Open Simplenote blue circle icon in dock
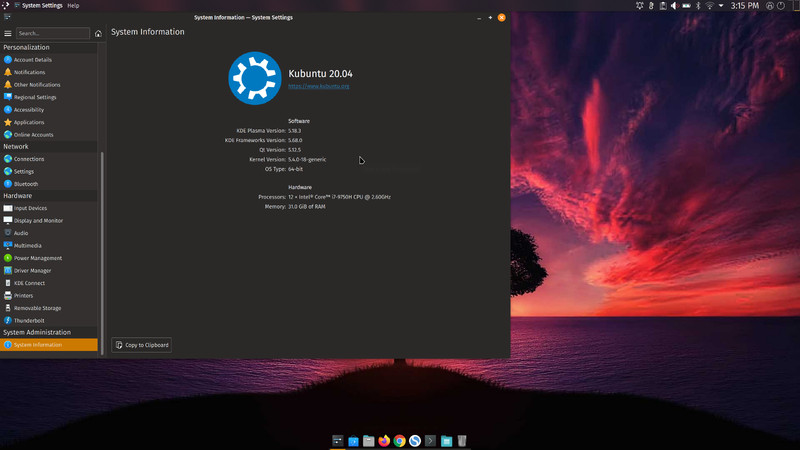 click(x=415, y=441)
